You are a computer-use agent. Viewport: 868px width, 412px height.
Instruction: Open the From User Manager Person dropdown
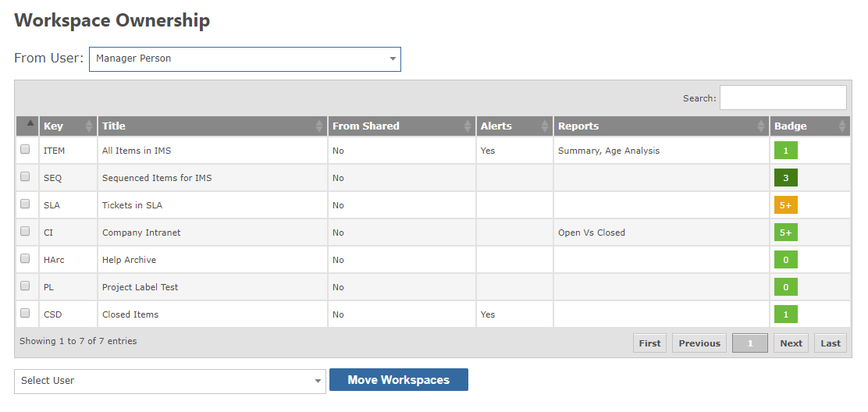point(244,59)
